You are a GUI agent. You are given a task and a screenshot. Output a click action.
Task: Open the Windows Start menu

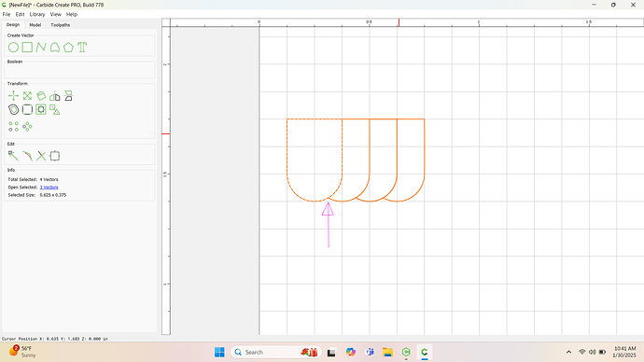pyautogui.click(x=219, y=352)
